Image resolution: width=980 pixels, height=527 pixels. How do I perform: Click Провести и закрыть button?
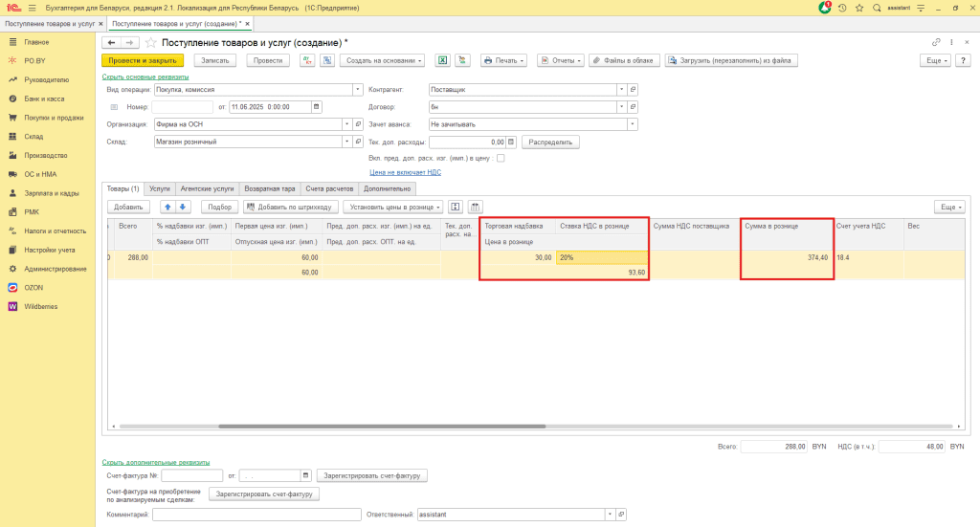tap(143, 60)
